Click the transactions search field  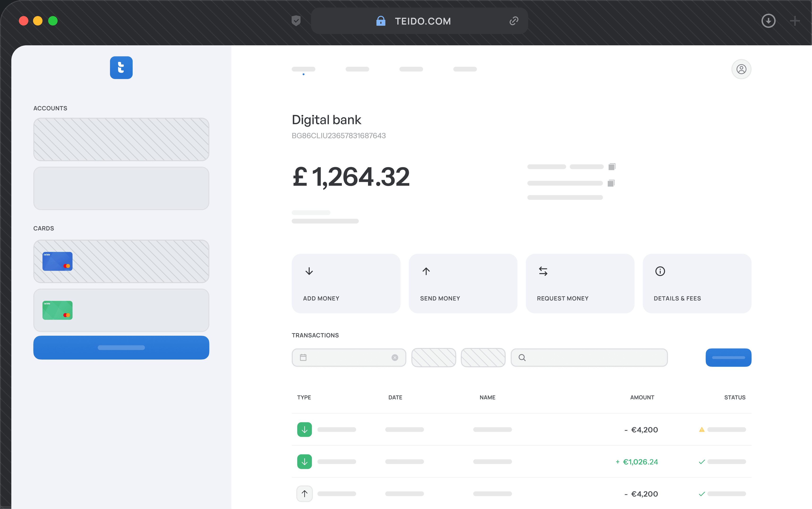pyautogui.click(x=589, y=357)
